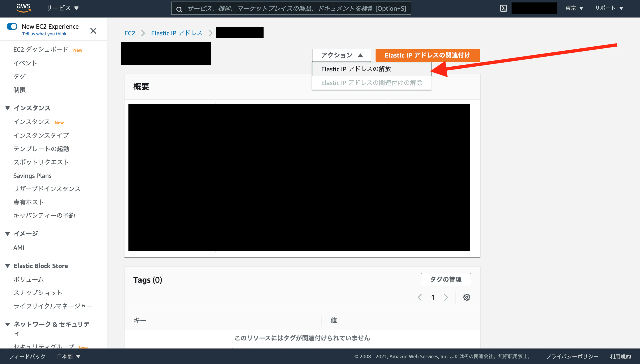Click the AWS logo home icon
Viewport: 640px width, 364px height.
tap(24, 8)
